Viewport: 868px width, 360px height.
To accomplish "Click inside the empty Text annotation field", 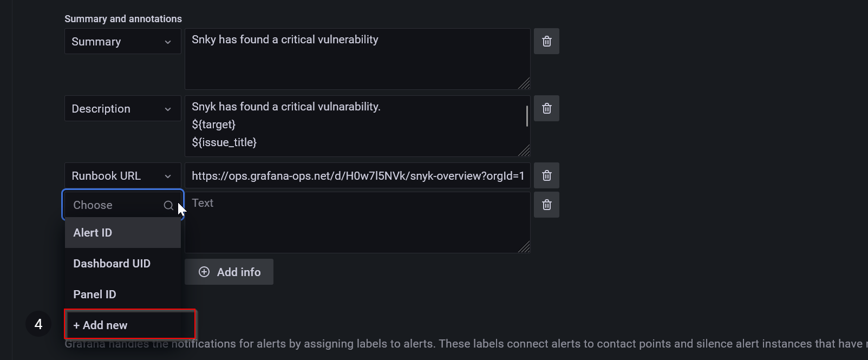I will pyautogui.click(x=357, y=222).
